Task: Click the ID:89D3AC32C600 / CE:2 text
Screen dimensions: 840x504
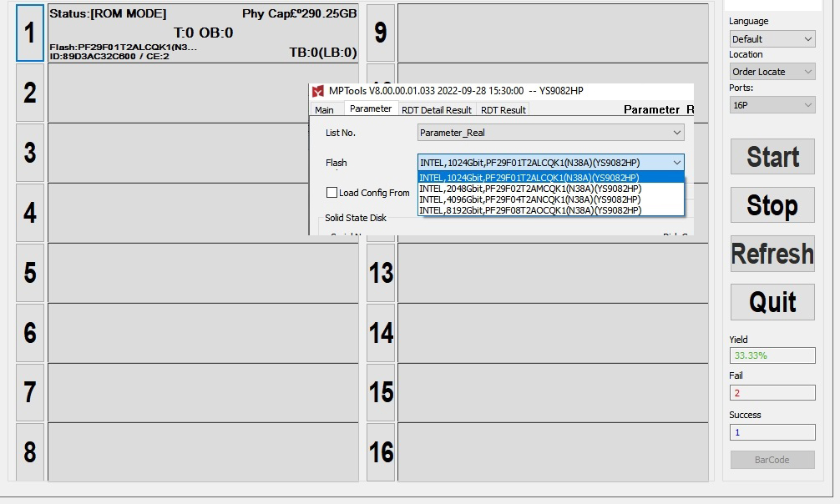Action: click(x=109, y=56)
